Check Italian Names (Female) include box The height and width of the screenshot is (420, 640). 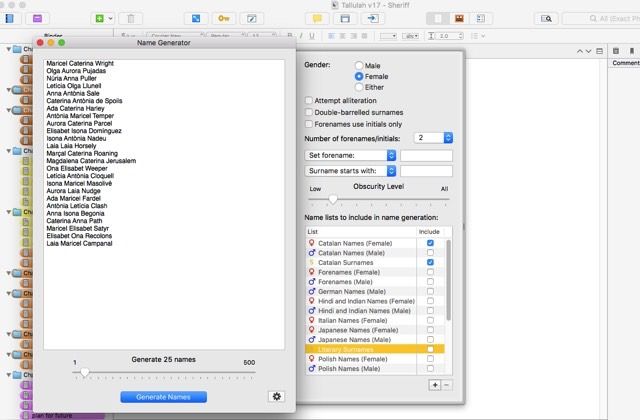click(x=430, y=320)
